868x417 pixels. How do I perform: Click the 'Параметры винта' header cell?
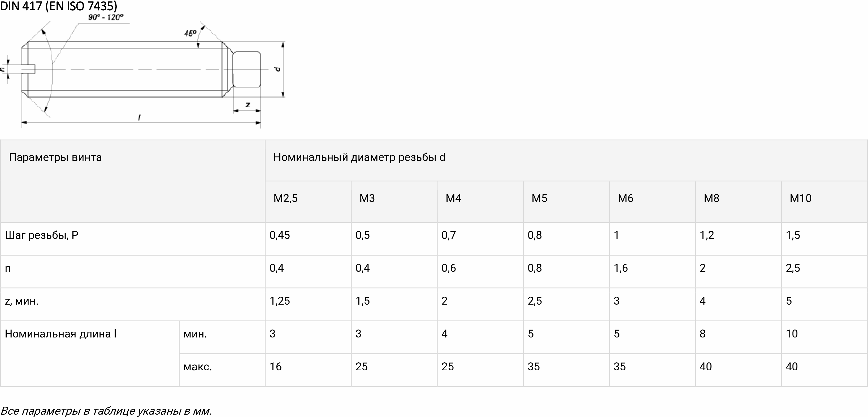pos(132,181)
